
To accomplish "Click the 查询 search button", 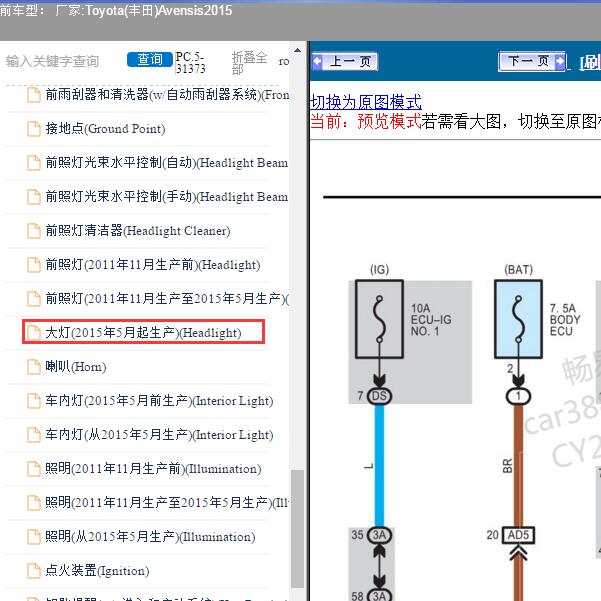I will tap(149, 59).
